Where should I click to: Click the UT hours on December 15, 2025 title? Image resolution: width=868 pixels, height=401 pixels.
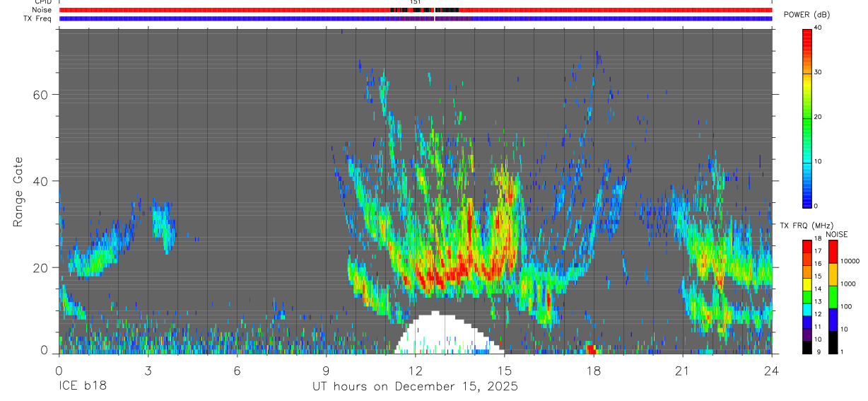[416, 386]
